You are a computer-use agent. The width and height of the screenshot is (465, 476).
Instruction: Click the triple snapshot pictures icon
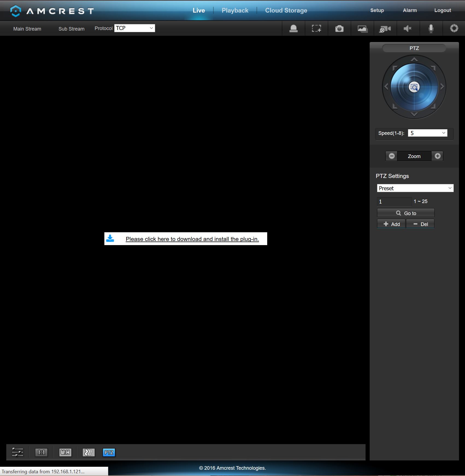click(x=362, y=28)
